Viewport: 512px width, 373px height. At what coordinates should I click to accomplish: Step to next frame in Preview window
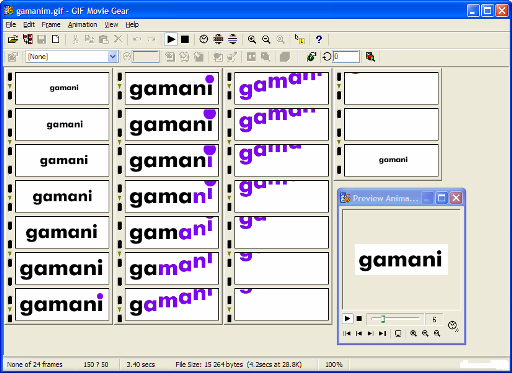[x=370, y=333]
